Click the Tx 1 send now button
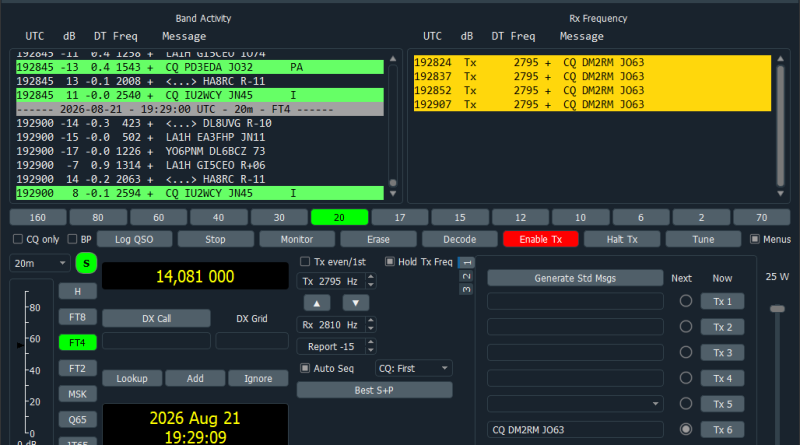 [x=722, y=301]
